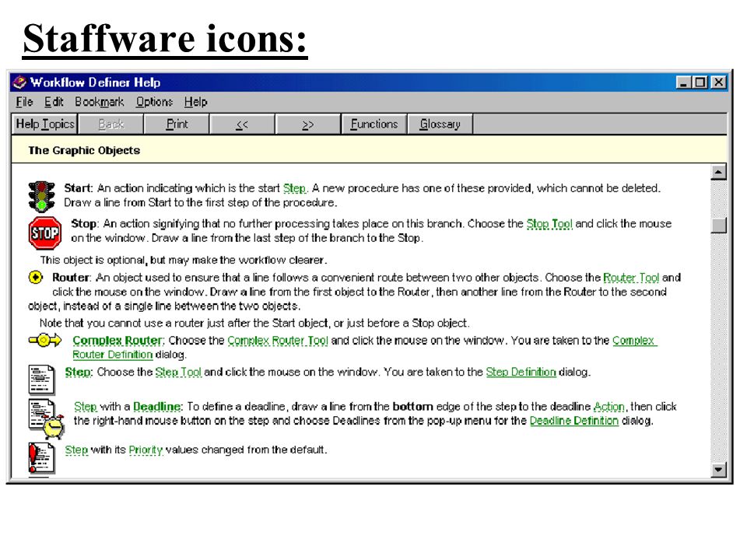Follow the Step link before 'with its Priority'
747x560 pixels.
(76, 450)
